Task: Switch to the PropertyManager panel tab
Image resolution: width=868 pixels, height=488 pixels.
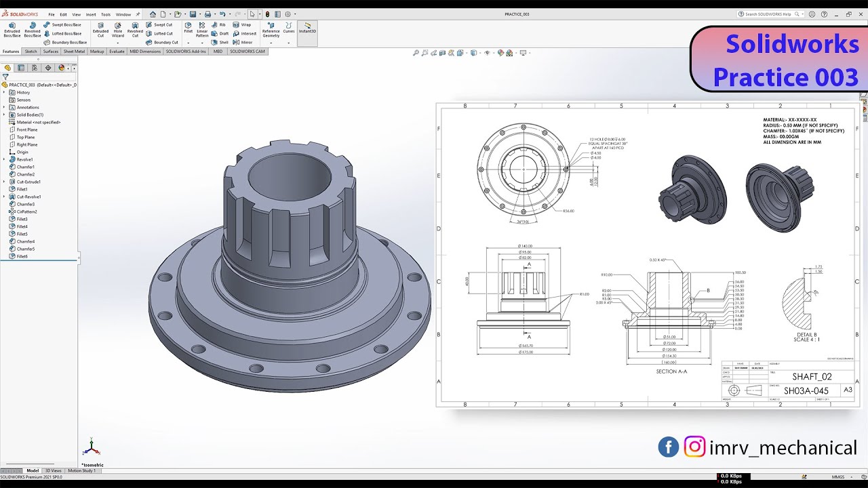Action: [21, 68]
